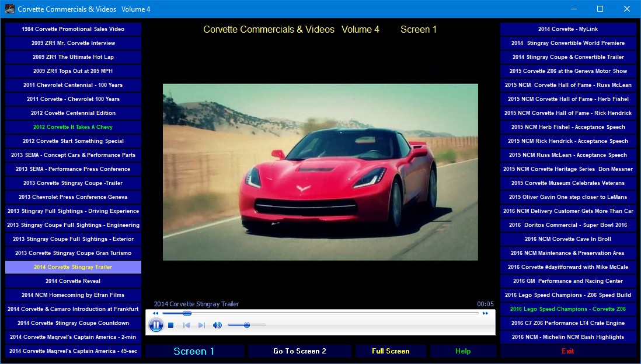
Task: Stop video playback
Action: coord(171,325)
